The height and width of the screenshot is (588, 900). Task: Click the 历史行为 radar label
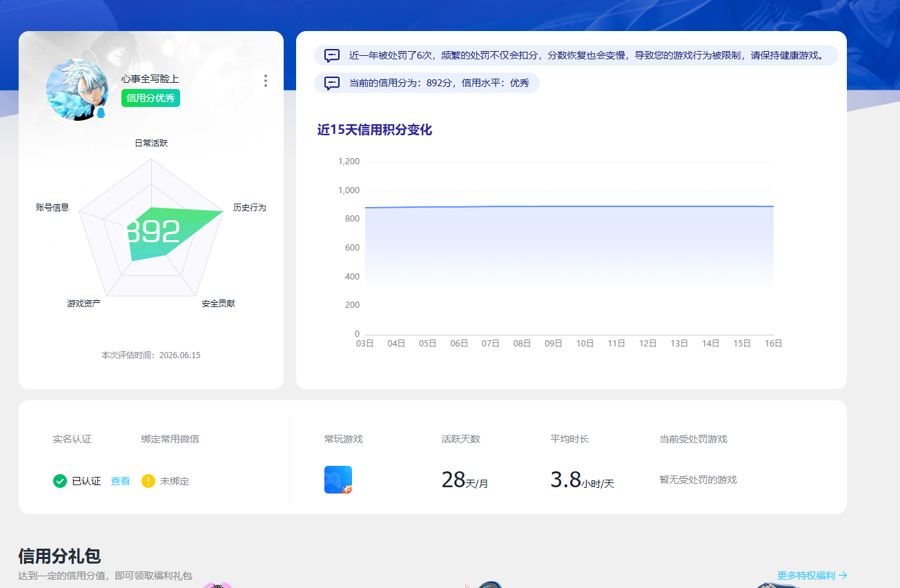coord(249,207)
